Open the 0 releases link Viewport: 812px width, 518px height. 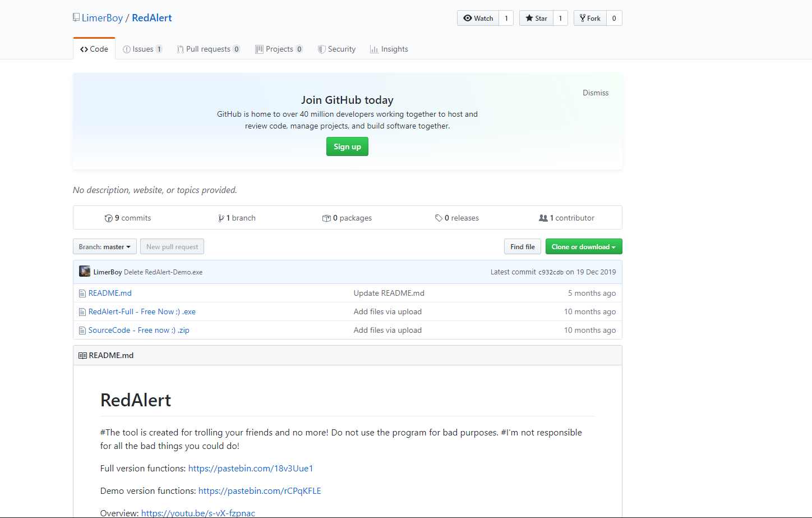(457, 218)
